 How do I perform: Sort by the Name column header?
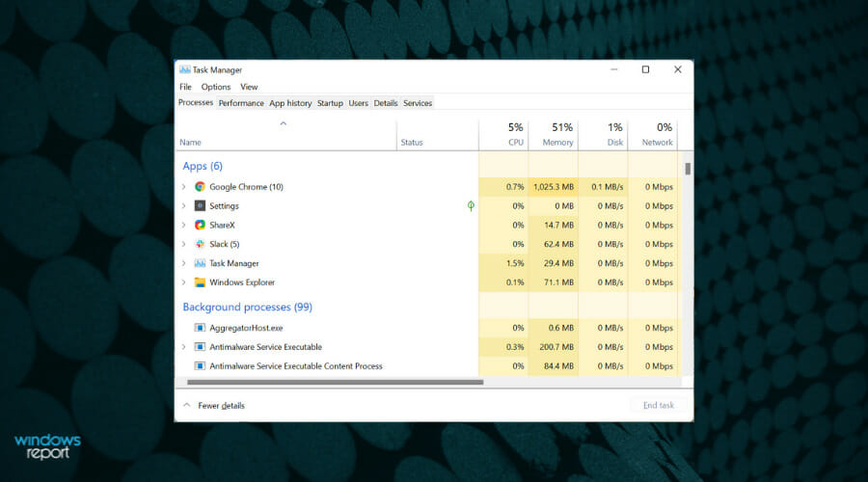click(x=190, y=143)
